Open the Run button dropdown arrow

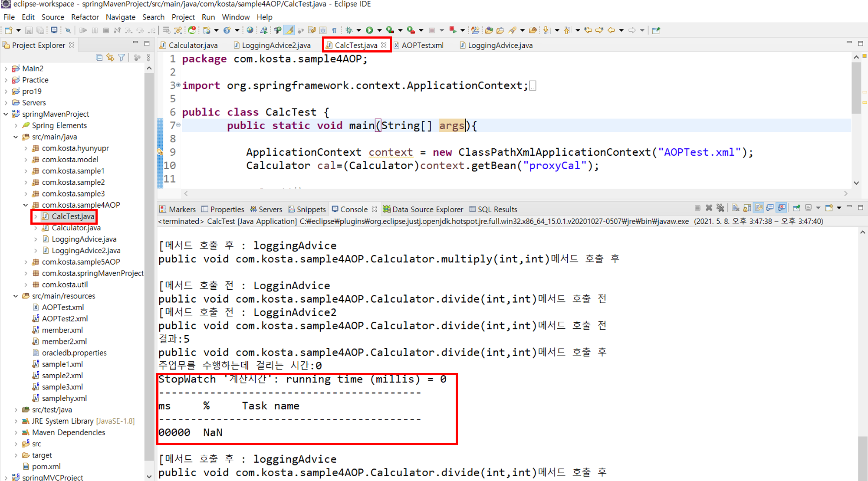(x=379, y=30)
